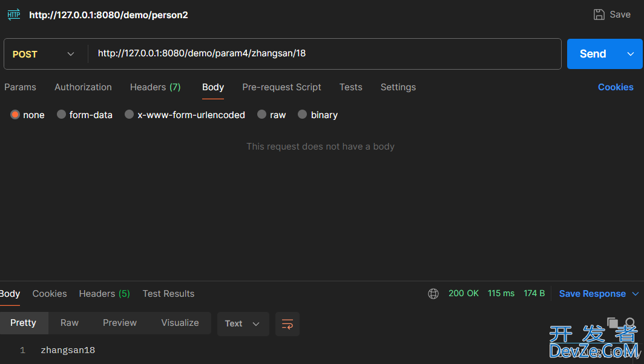
Task: Copy the response with the copy icon
Action: point(613,322)
